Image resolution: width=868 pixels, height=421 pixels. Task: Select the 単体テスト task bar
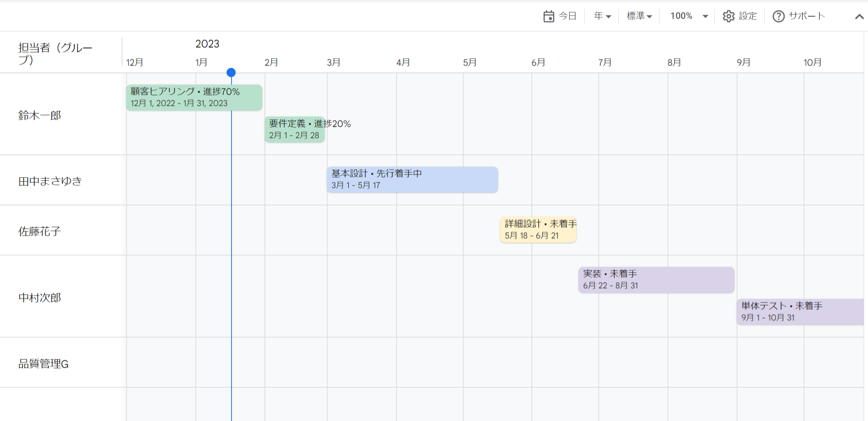(800, 312)
